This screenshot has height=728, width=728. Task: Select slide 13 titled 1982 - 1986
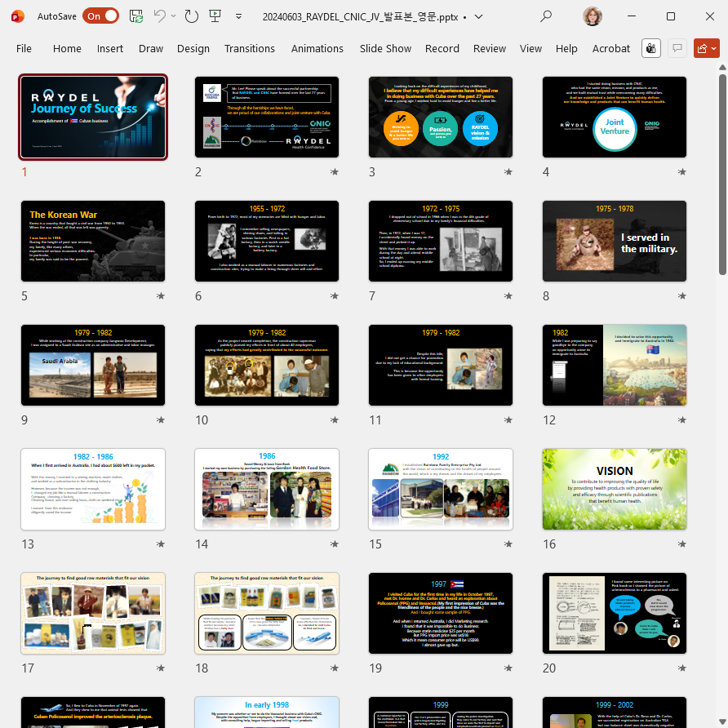tap(93, 489)
